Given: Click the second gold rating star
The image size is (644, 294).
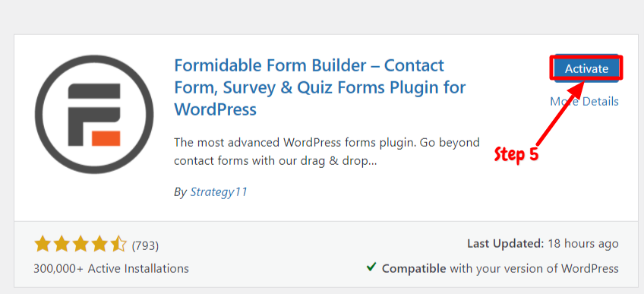Looking at the screenshot, I should point(62,244).
